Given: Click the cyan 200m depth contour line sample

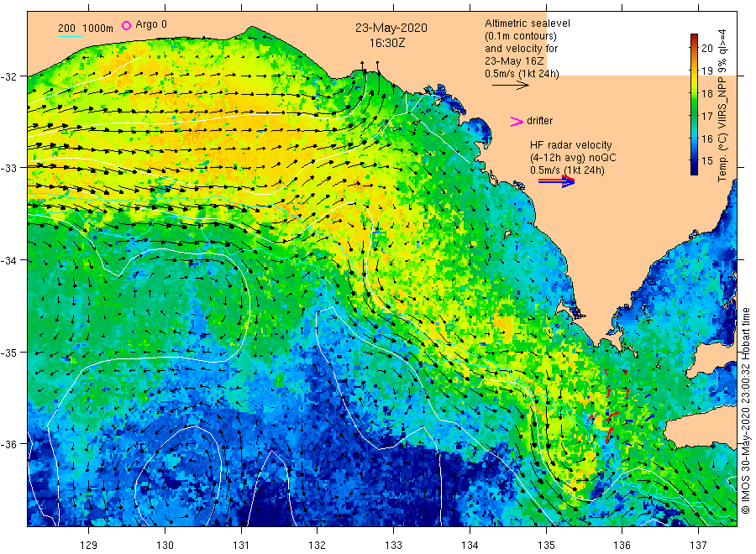Looking at the screenshot, I should tap(70, 35).
